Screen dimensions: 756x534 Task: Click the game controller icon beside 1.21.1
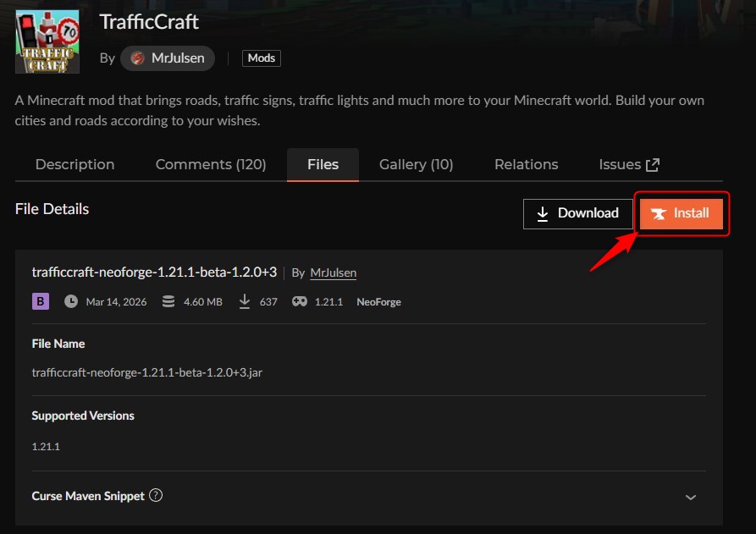[300, 301]
